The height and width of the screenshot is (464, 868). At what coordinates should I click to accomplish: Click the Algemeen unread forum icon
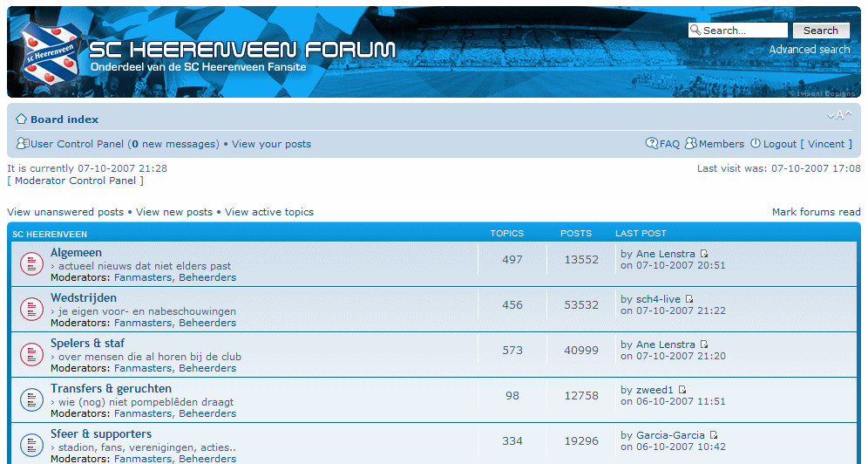tap(31, 264)
